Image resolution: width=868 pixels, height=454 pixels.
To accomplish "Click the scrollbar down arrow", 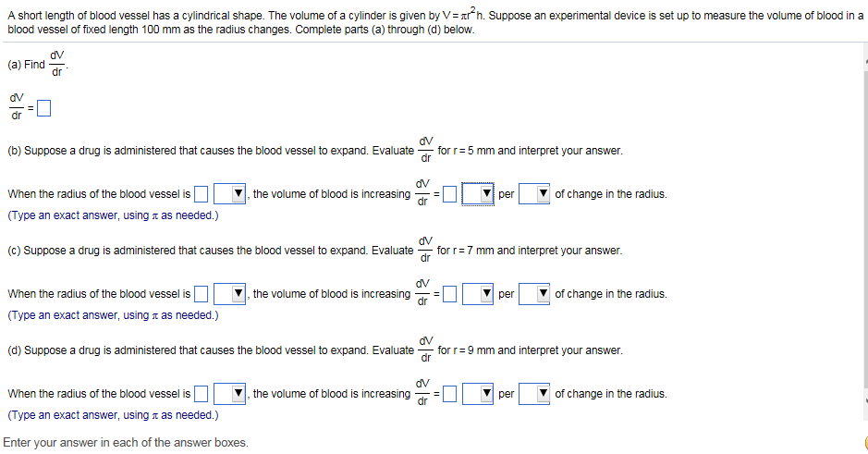I will pos(865,400).
